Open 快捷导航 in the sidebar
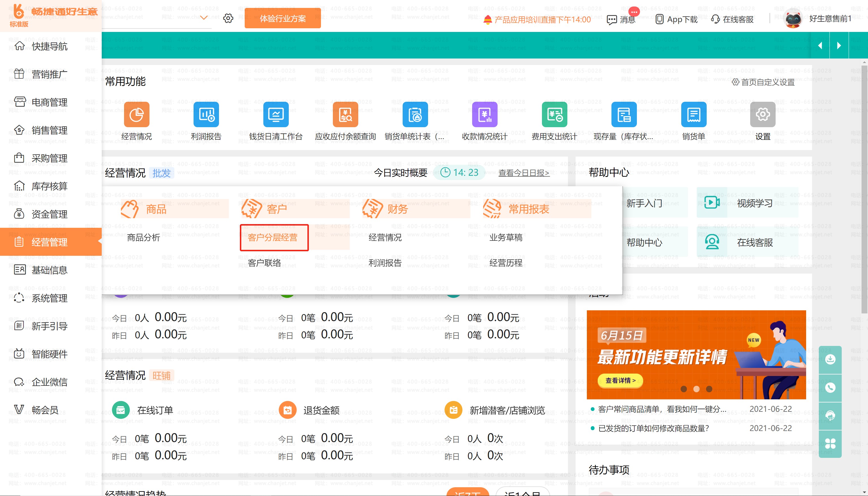Image resolution: width=868 pixels, height=496 pixels. (51, 46)
